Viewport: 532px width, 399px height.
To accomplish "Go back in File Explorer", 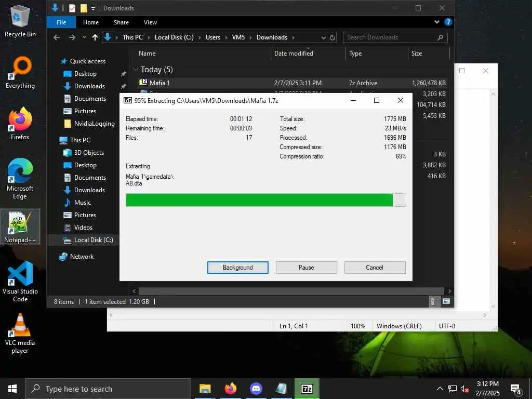I will point(57,37).
